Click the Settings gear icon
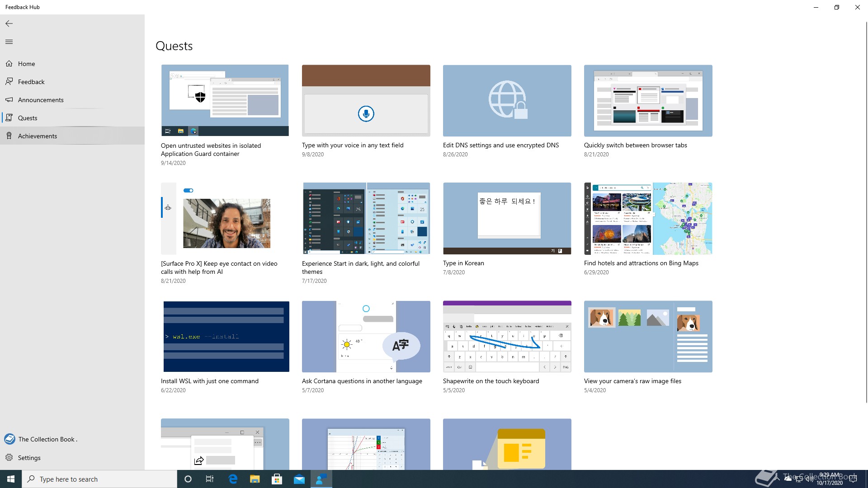868x488 pixels. tap(9, 457)
